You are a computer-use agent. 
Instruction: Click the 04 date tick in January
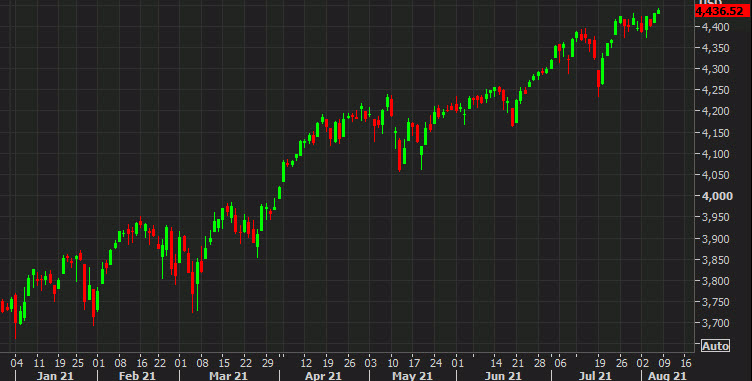coord(17,362)
